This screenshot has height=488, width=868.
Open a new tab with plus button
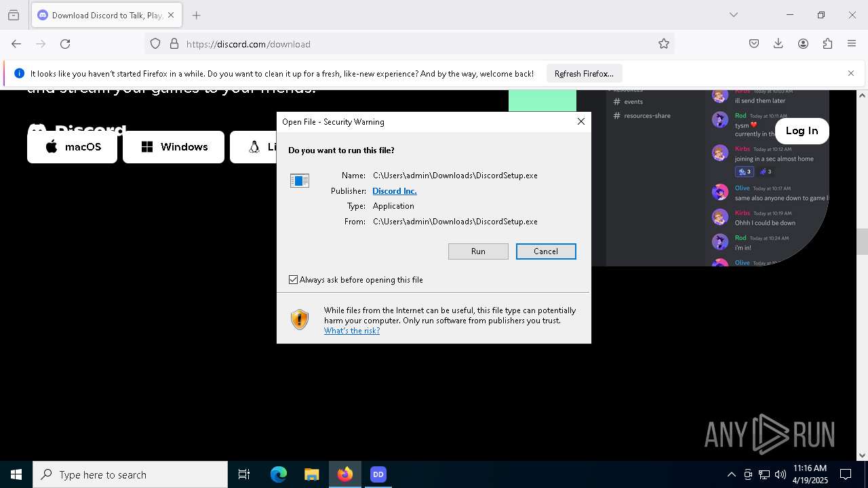(x=196, y=15)
